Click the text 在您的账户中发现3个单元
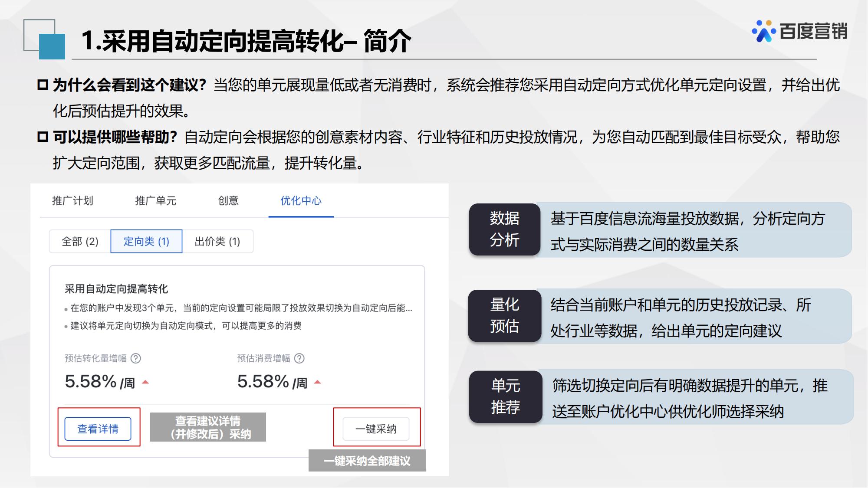 [123, 308]
